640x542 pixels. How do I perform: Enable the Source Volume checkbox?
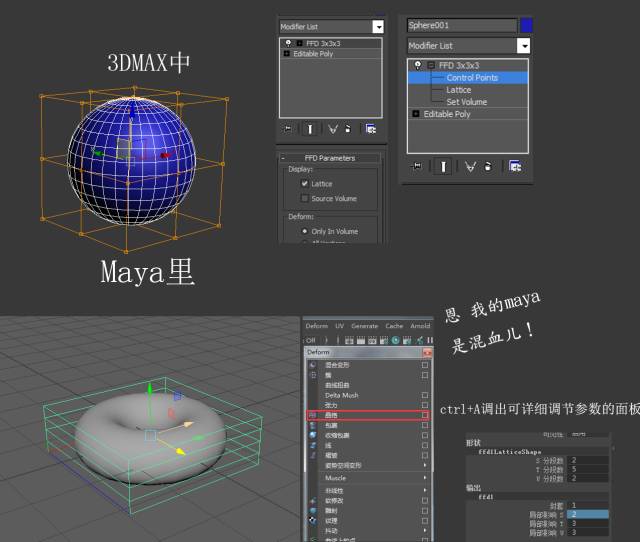coord(304,198)
